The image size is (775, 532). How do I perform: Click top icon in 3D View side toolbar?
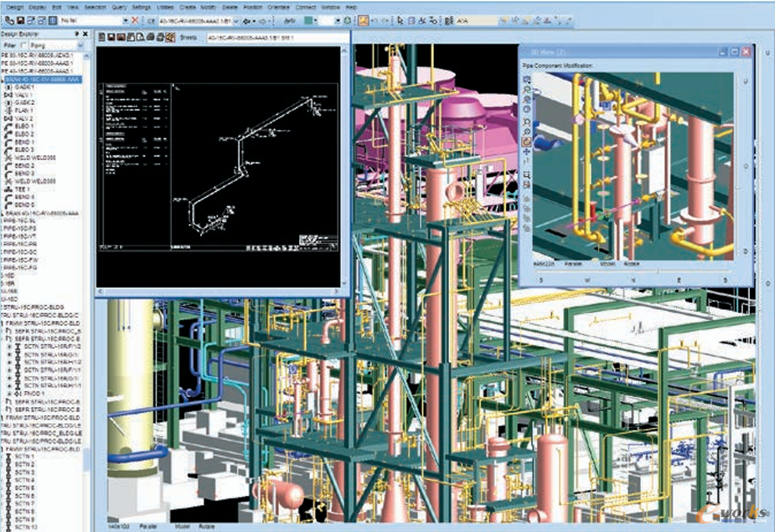(x=527, y=79)
